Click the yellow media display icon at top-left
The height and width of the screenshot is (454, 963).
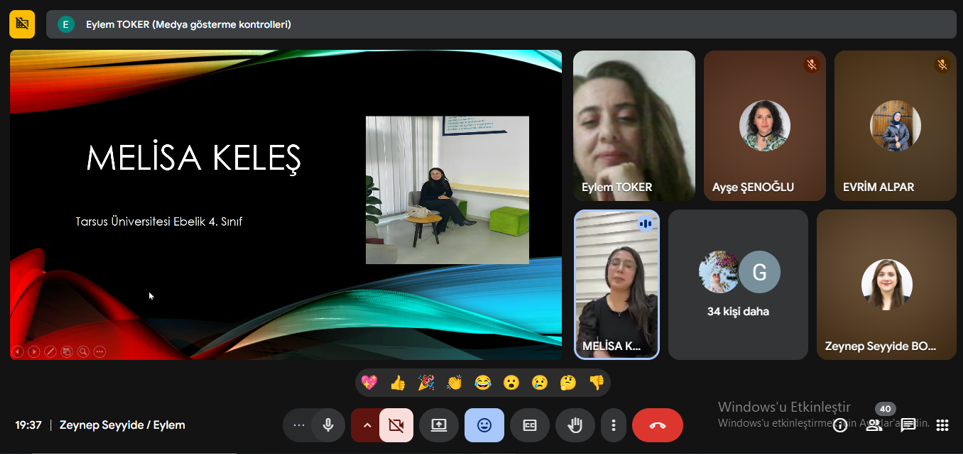tap(22, 24)
